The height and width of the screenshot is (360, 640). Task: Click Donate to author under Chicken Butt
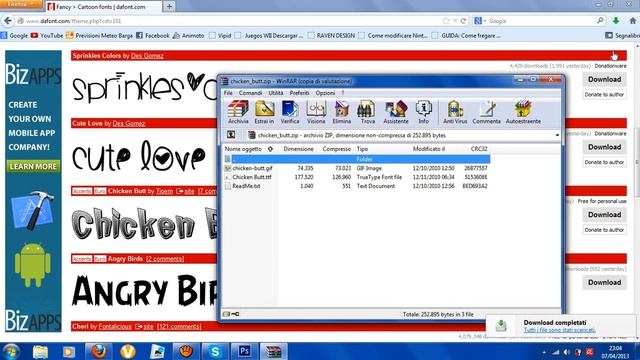click(604, 230)
